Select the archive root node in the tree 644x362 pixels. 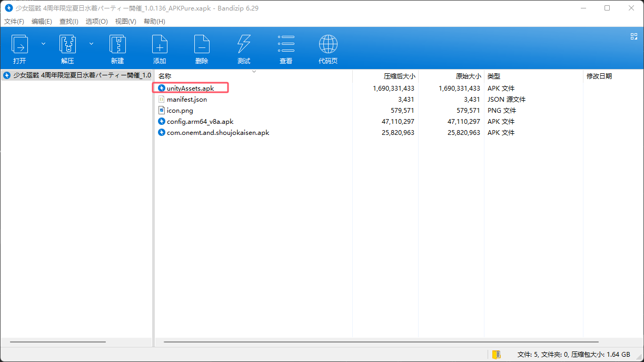pyautogui.click(x=77, y=75)
